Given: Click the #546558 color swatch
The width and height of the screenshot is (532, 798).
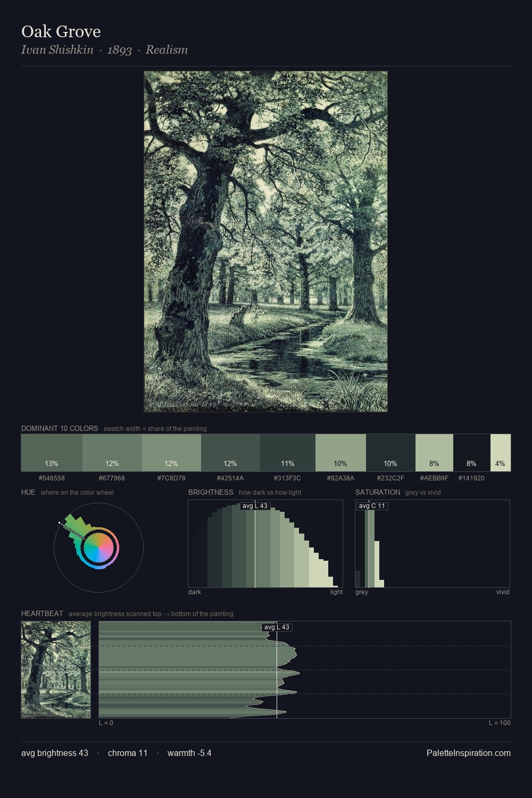Looking at the screenshot, I should (52, 453).
